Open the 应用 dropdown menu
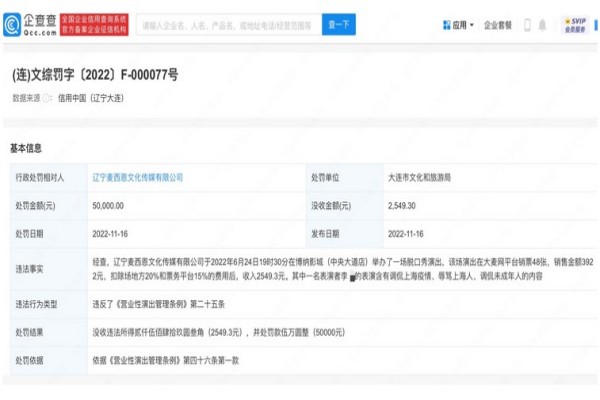Viewport: 600px width, 400px height. tap(458, 25)
